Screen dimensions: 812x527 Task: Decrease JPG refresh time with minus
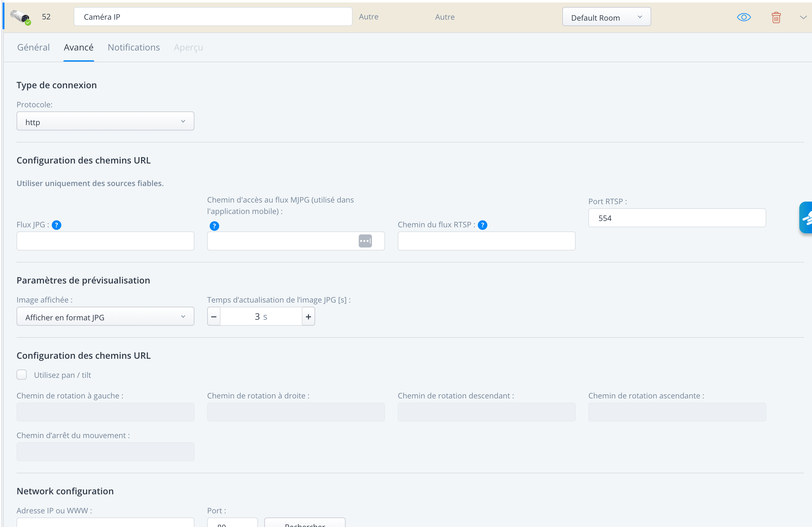click(x=214, y=317)
